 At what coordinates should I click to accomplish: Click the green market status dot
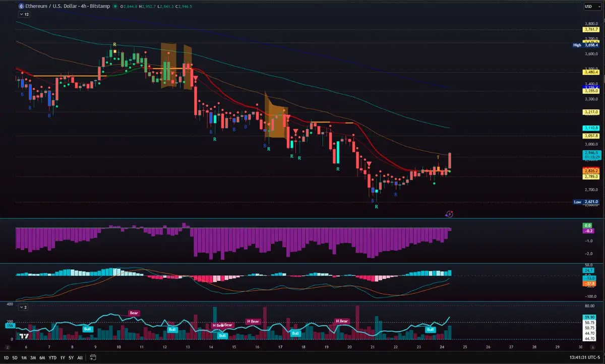[x=116, y=7]
